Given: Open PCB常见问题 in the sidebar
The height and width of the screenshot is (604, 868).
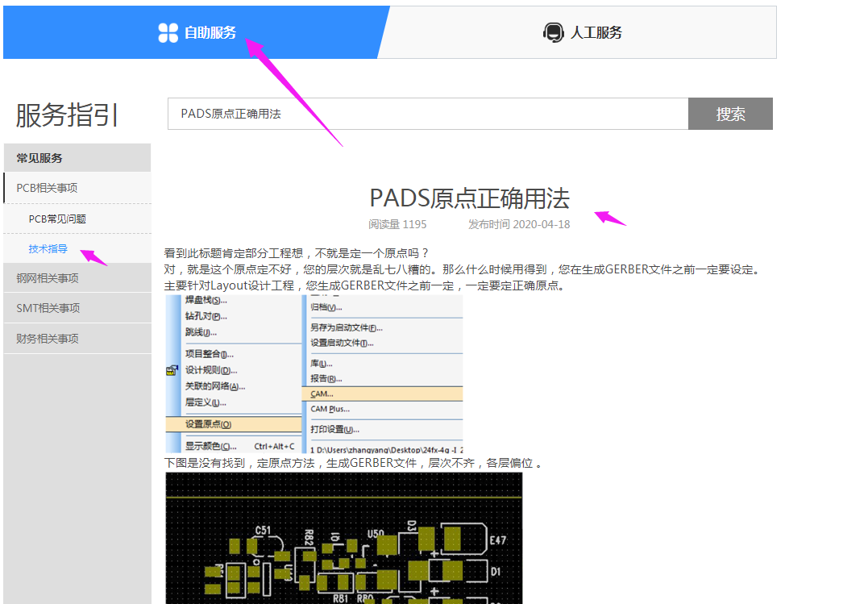Looking at the screenshot, I should [x=57, y=219].
